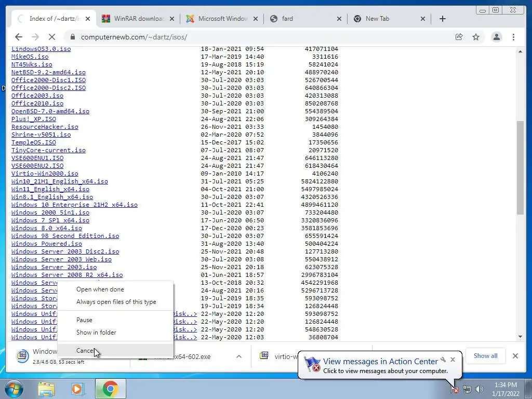Click Win11_English_x64.iso link
This screenshot has height=399, width=532.
point(50,189)
